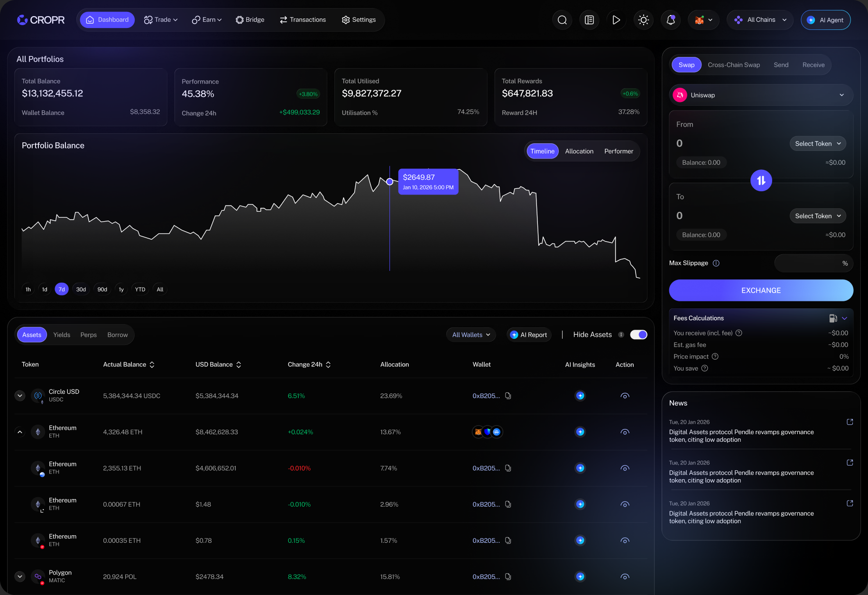Open the From Select Token dropdown
This screenshot has height=595, width=868.
[x=818, y=144]
